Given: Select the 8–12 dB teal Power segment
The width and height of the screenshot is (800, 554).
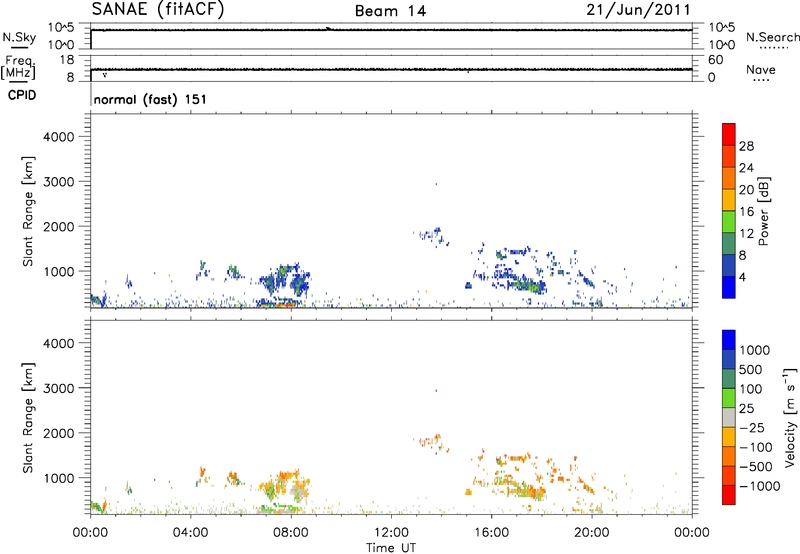Looking at the screenshot, I should click(x=729, y=243).
